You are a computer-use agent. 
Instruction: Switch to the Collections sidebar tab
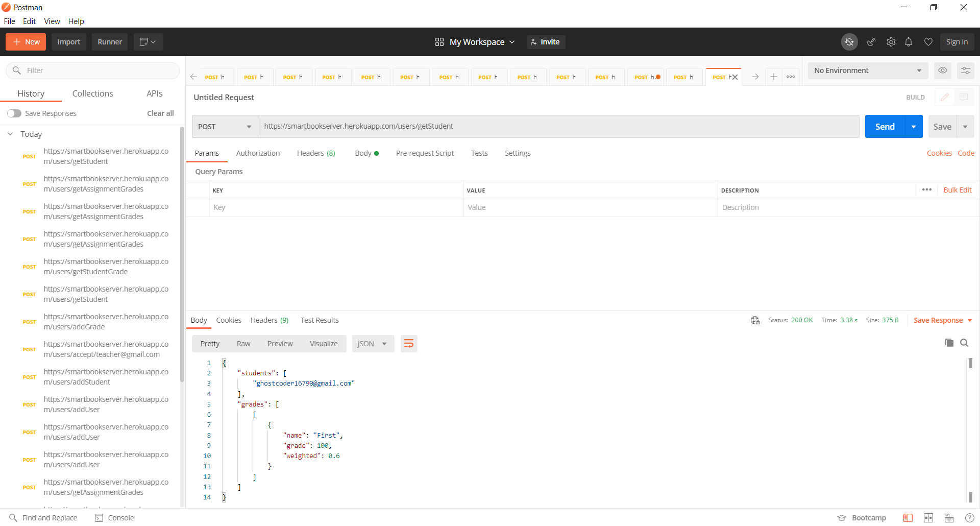tap(93, 93)
